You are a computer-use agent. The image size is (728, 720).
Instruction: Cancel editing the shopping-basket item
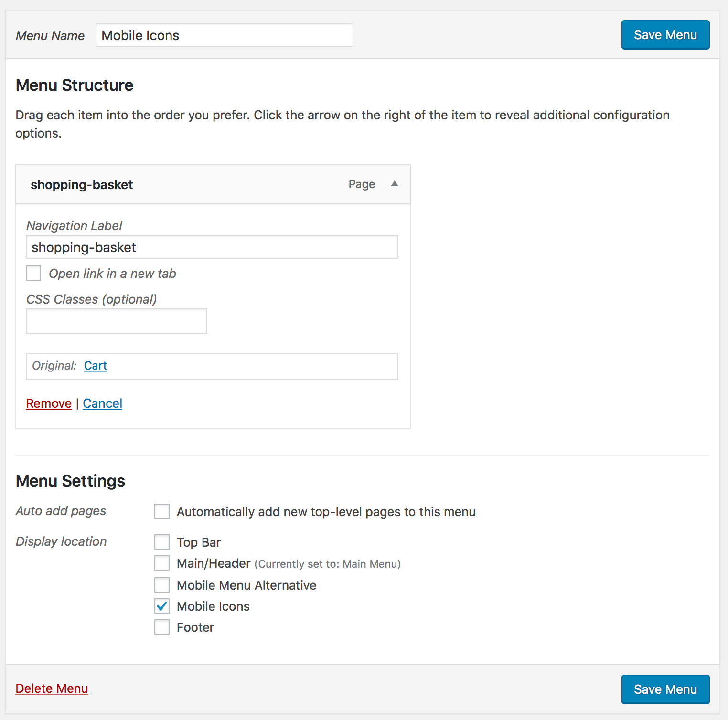click(103, 404)
